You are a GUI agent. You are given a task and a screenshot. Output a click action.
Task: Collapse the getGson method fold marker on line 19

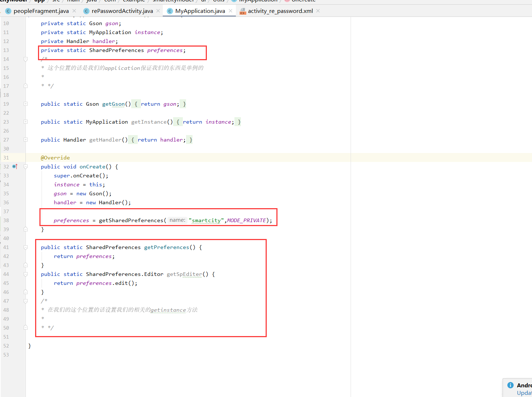click(25, 104)
